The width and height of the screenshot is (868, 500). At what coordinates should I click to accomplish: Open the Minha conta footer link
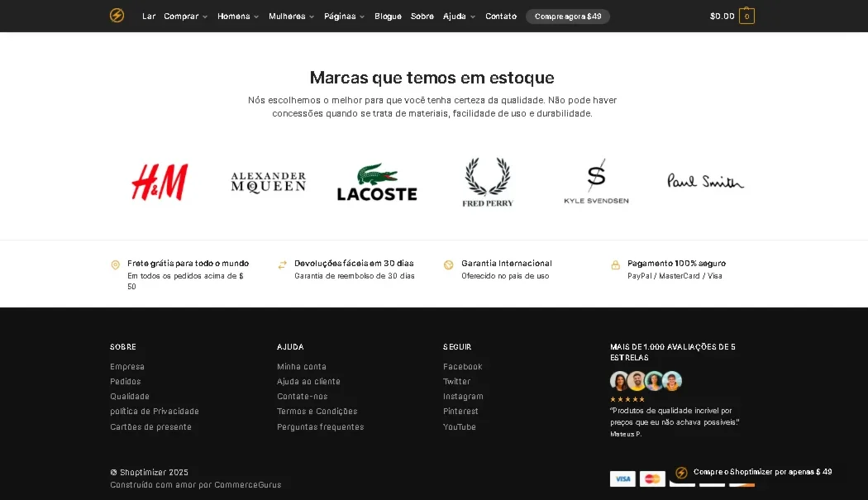coord(302,367)
